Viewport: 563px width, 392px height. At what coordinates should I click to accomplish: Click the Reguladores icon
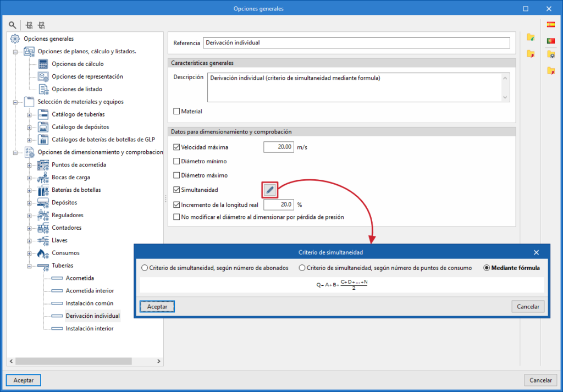coord(43,215)
